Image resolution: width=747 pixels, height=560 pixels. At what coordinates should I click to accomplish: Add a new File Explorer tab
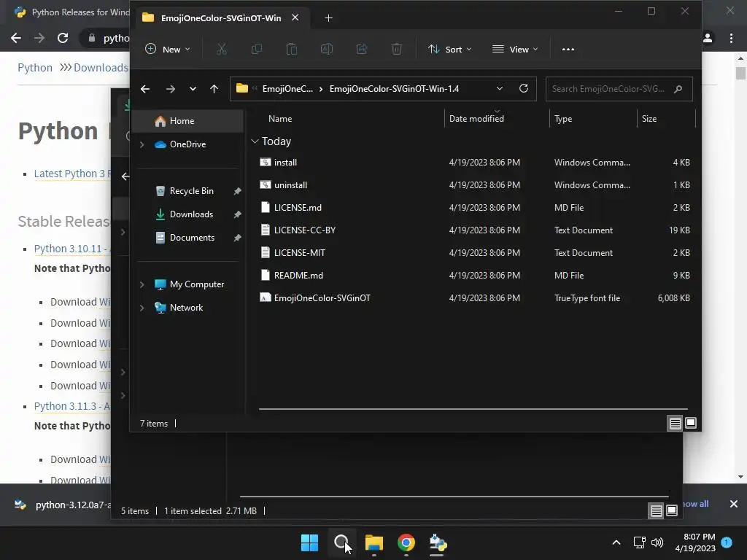point(328,17)
